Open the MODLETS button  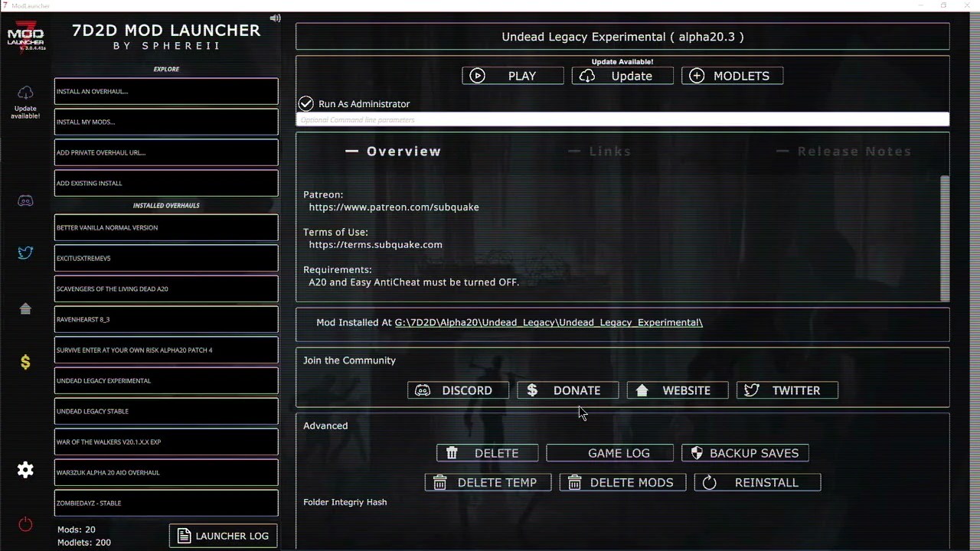point(732,76)
